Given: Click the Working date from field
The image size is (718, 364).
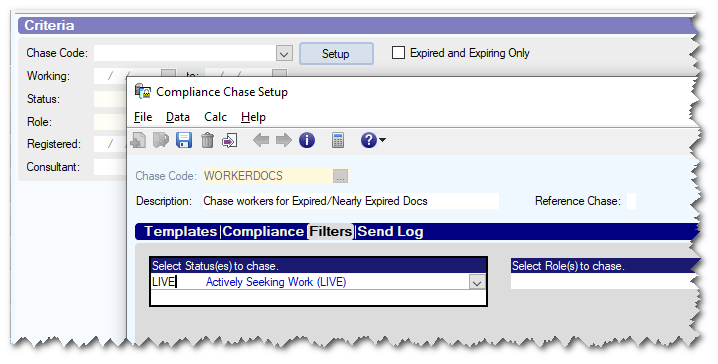Looking at the screenshot, I should [128, 76].
